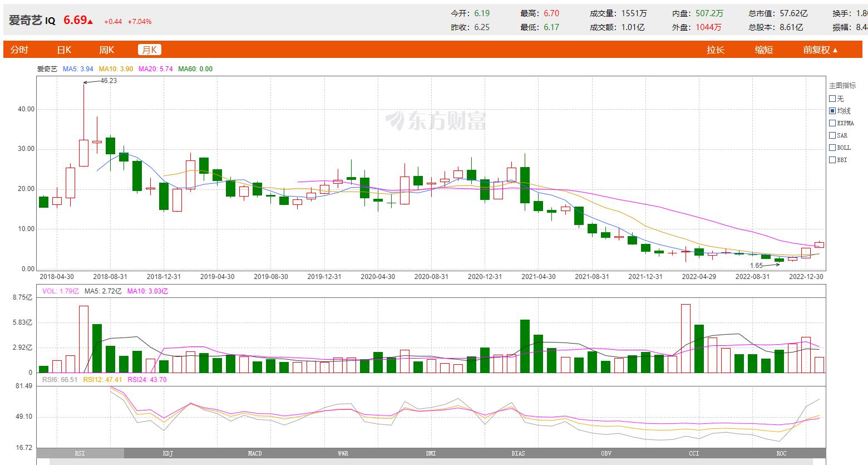Enable the SAR indicator checkbox
Image resolution: width=868 pixels, height=465 pixels.
tap(832, 135)
